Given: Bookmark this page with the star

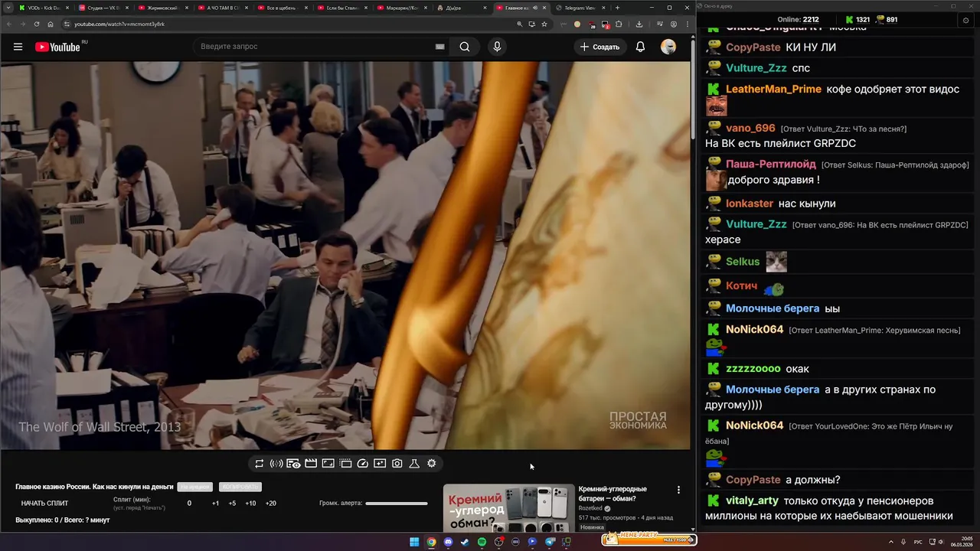Looking at the screenshot, I should pyautogui.click(x=544, y=24).
